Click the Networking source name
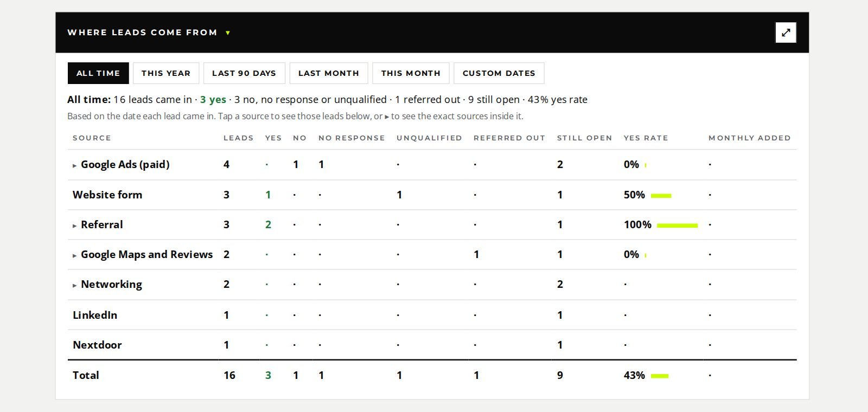Image resolution: width=868 pixels, height=412 pixels. 111,284
